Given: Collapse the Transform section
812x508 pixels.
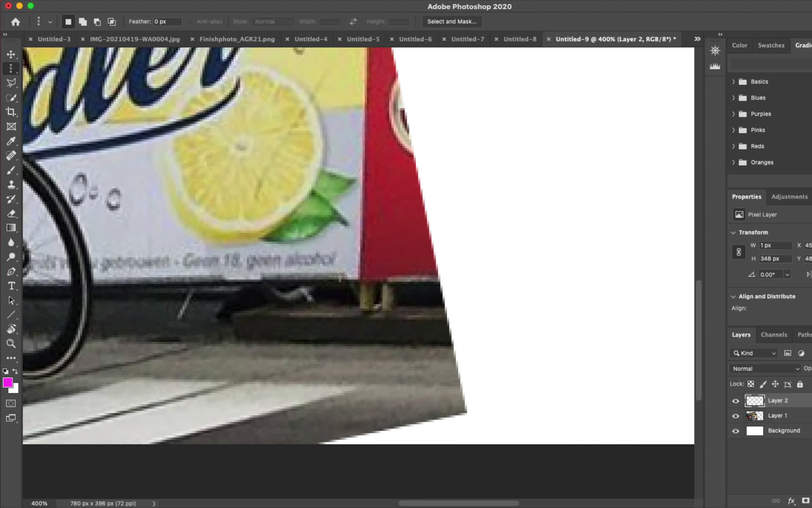Looking at the screenshot, I should coord(733,232).
